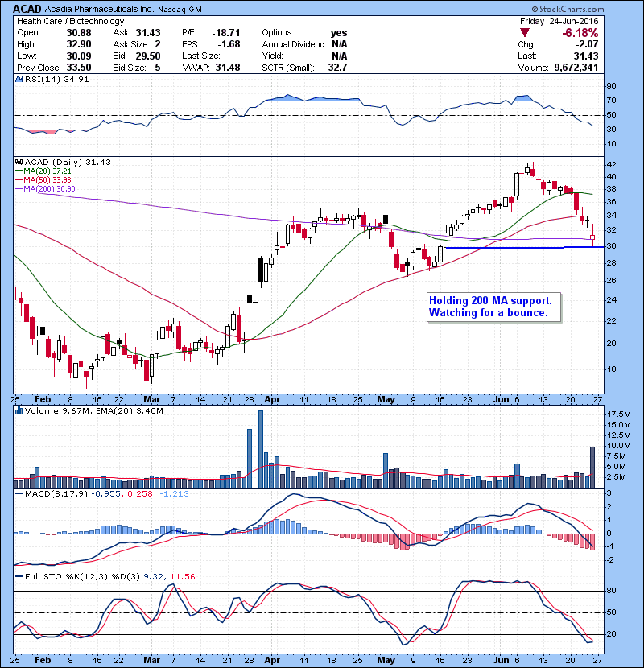The height and width of the screenshot is (668, 644).
Task: Click the ACAD ticker symbol in the header
Action: coord(27,9)
